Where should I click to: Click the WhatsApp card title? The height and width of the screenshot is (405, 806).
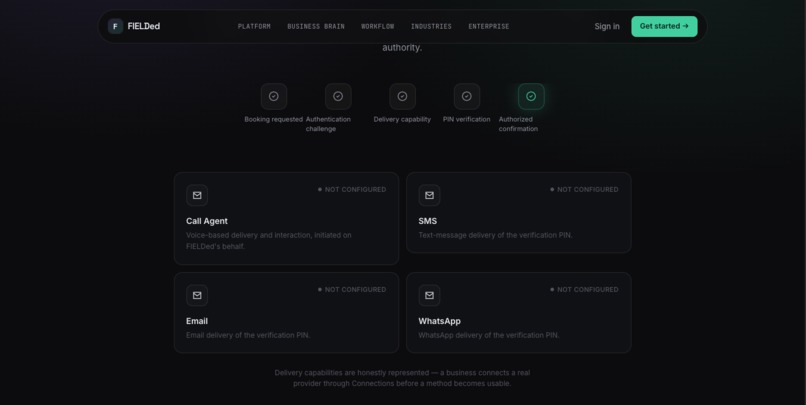pyautogui.click(x=439, y=321)
